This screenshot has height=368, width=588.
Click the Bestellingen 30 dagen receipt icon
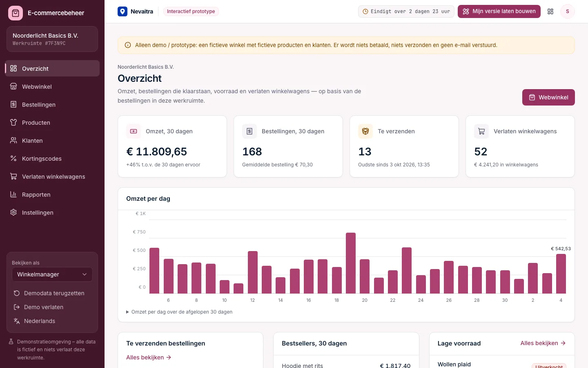[x=249, y=131]
